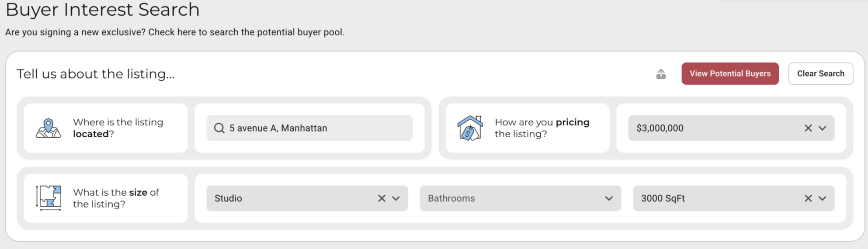The image size is (868, 249).
Task: Expand the price dropdown chevron
Action: coord(823,128)
